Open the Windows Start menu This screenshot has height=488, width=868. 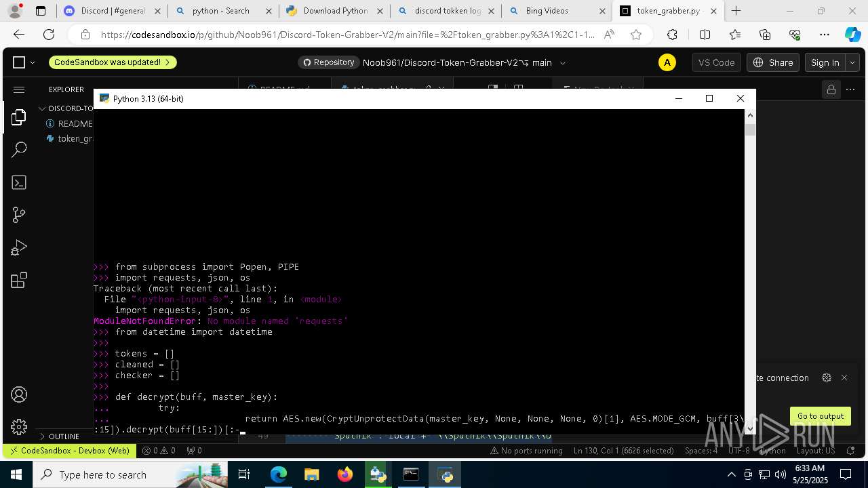pyautogui.click(x=16, y=474)
